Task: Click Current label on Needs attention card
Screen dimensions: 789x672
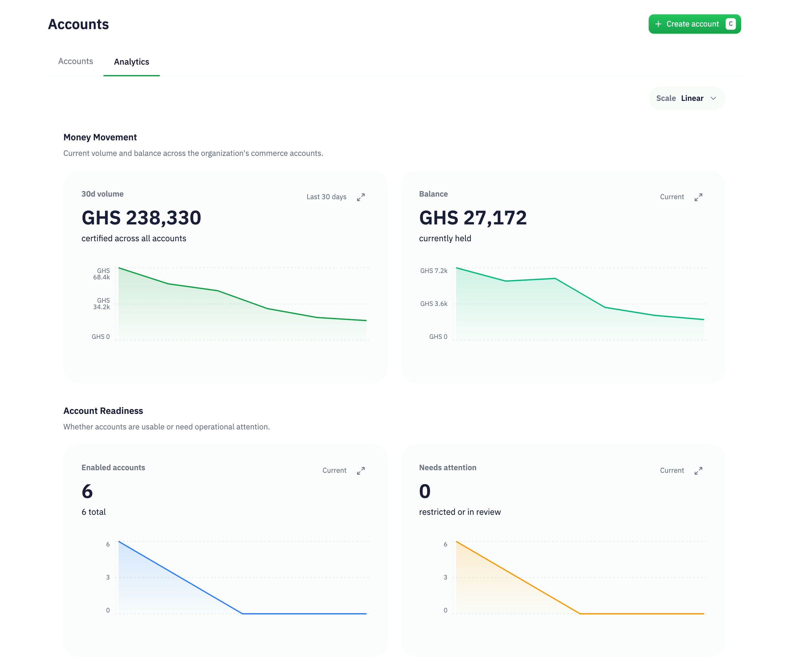Action: (x=672, y=470)
